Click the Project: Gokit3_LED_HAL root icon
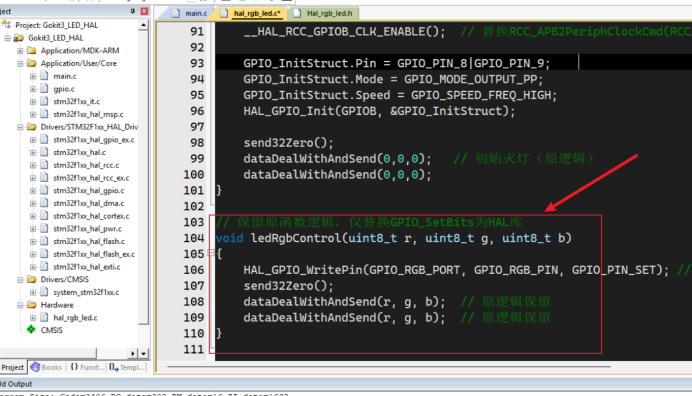 [6, 25]
